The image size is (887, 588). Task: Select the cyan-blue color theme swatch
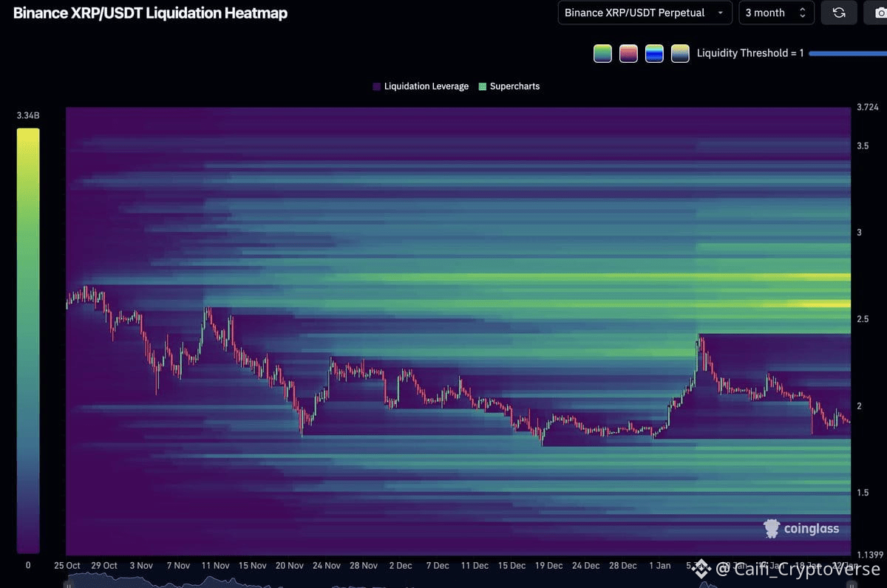click(654, 53)
